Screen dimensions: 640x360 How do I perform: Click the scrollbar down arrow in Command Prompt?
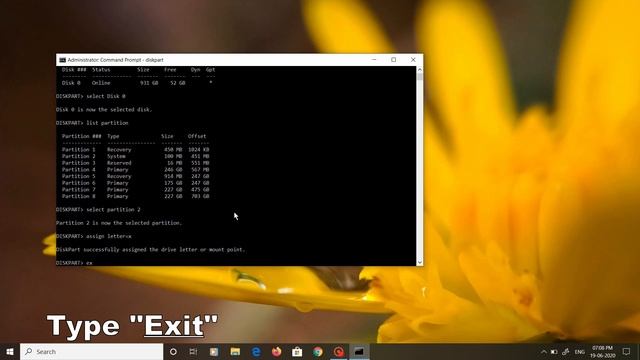420,262
